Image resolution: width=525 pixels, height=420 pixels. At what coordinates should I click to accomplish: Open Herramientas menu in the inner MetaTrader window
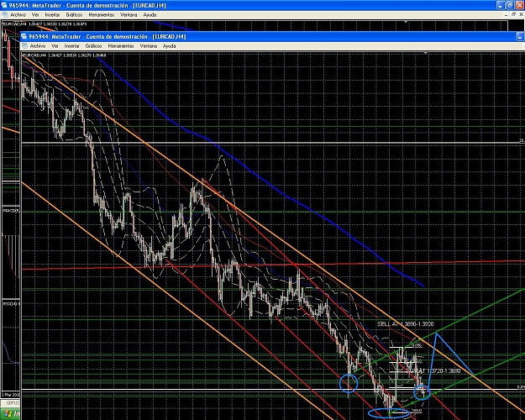coord(121,46)
